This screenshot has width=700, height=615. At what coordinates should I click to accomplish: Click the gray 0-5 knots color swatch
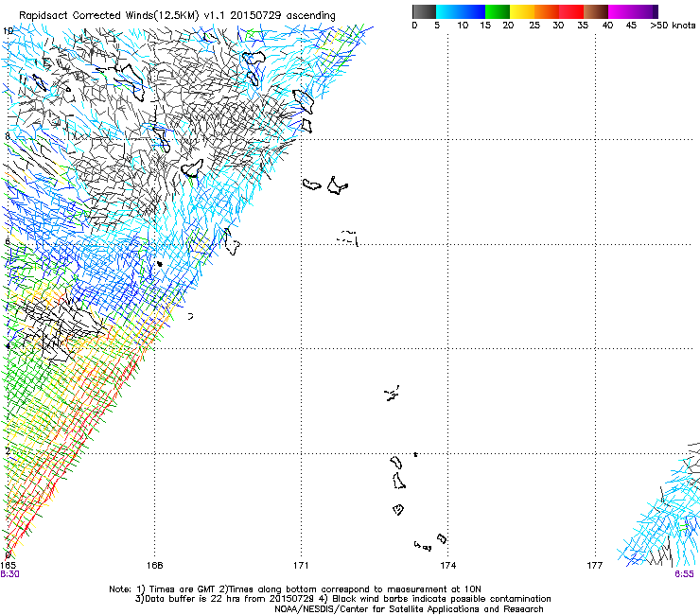(x=424, y=11)
